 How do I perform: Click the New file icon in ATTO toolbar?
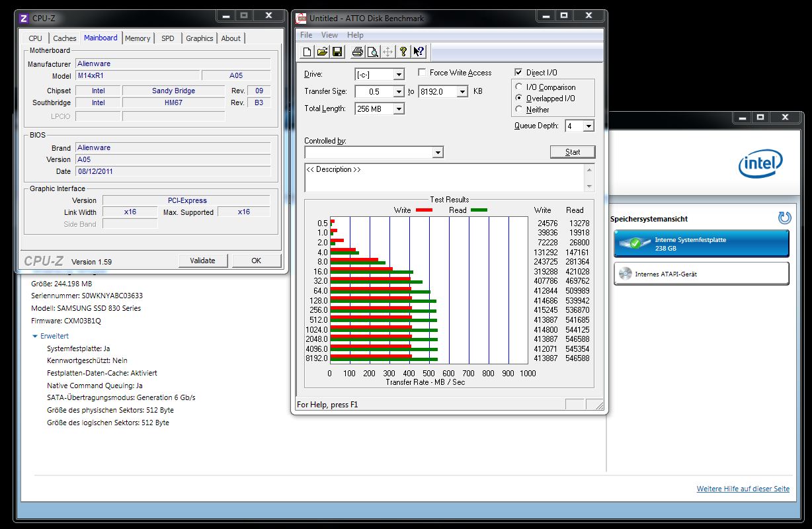(x=307, y=52)
